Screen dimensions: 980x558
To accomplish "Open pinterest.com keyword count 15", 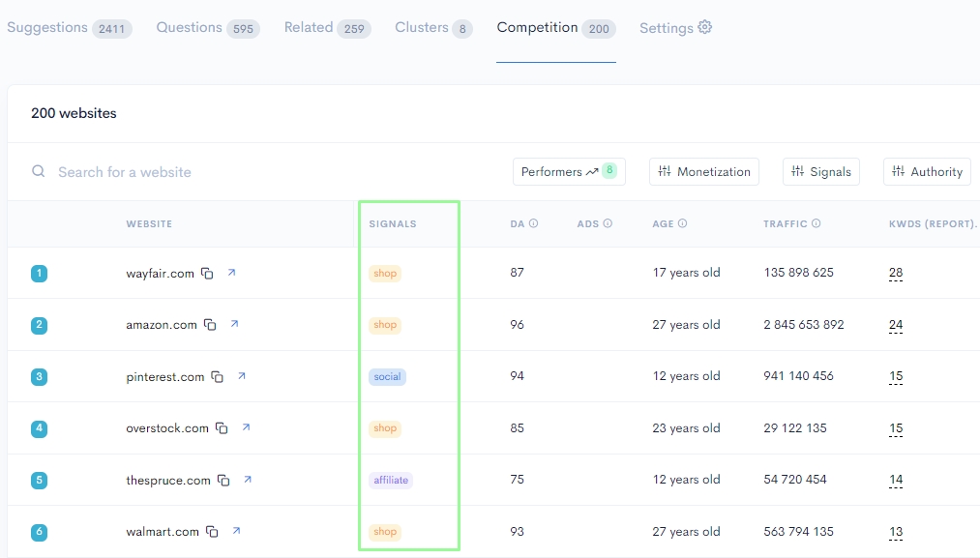I will coord(896,377).
